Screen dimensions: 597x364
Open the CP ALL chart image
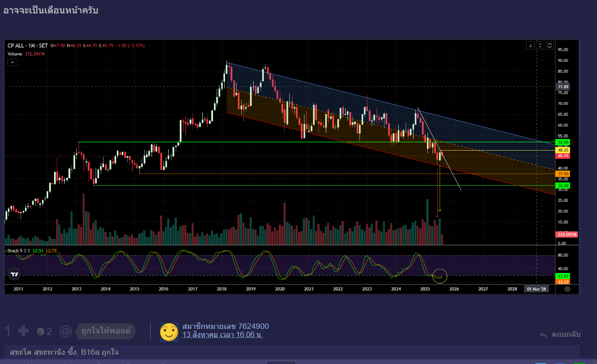click(x=292, y=167)
